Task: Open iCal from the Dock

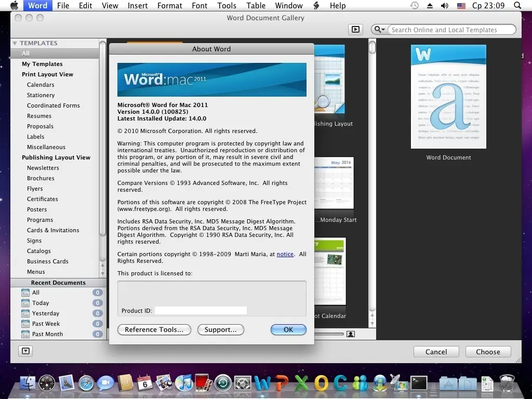Action: pyautogui.click(x=145, y=383)
